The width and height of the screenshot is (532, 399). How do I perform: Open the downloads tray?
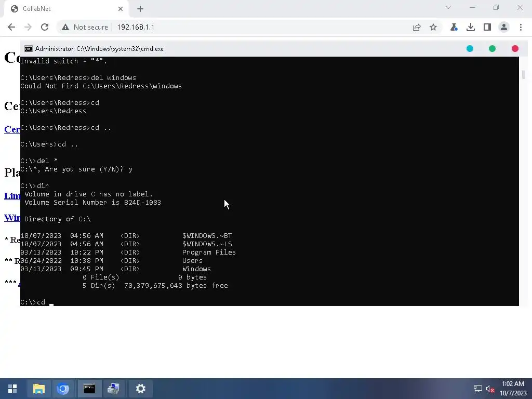coord(471,27)
